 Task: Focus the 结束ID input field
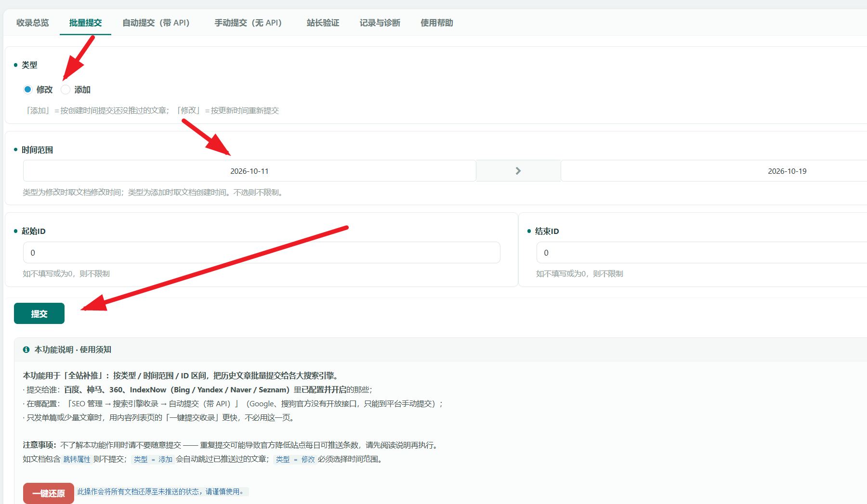(702, 253)
